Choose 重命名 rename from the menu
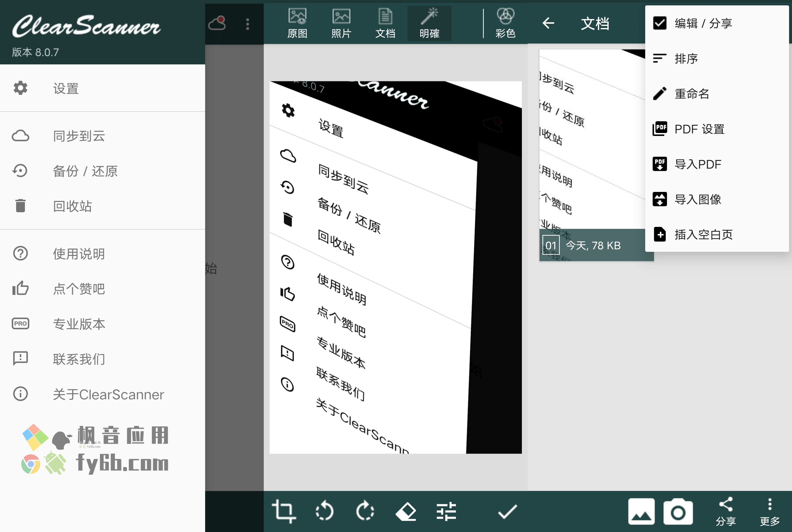The width and height of the screenshot is (792, 532). (717, 94)
